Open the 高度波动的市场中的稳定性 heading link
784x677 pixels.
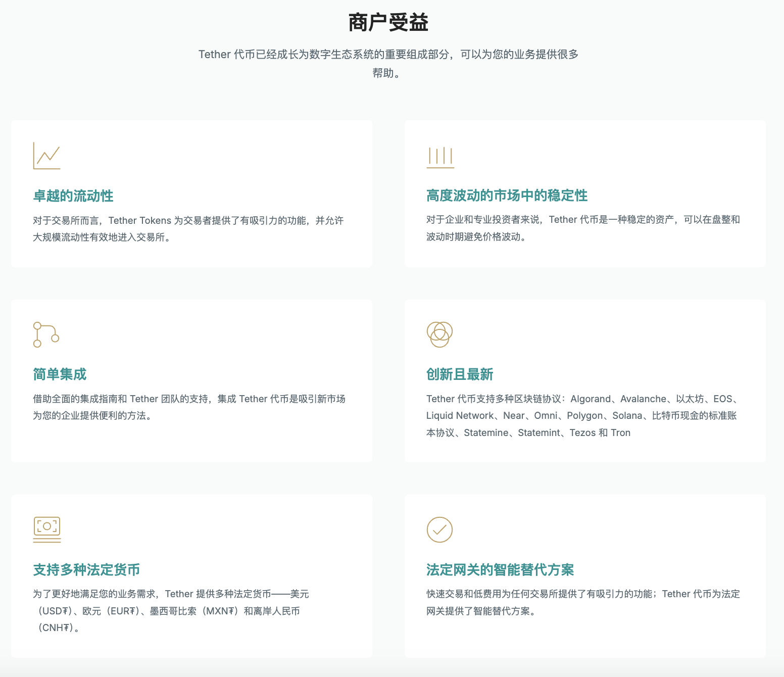pos(507,196)
